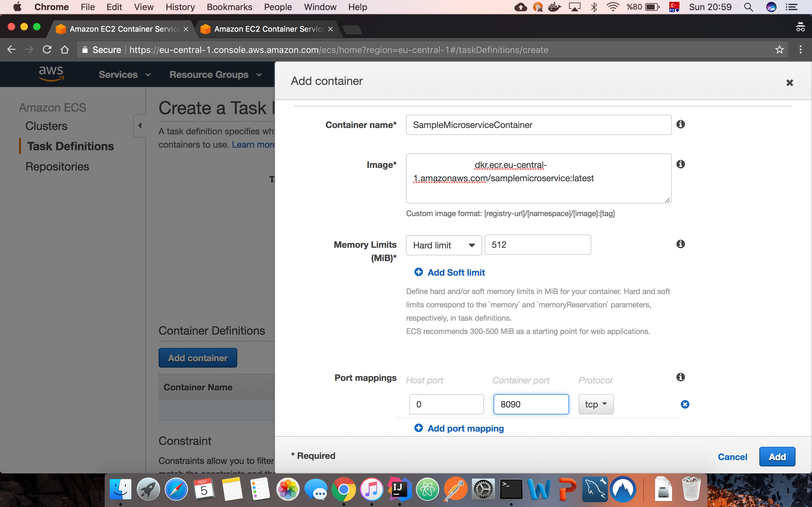Expand the Services menu

click(124, 75)
